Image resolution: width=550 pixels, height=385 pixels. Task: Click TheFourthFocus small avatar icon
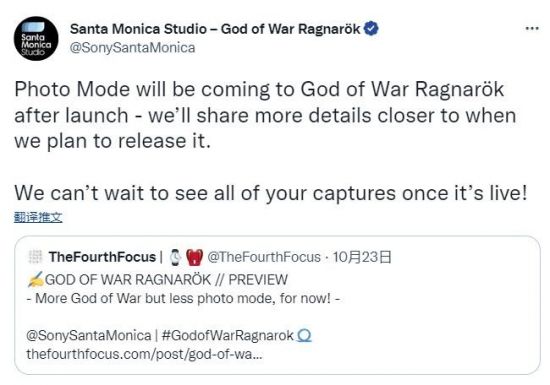click(35, 257)
